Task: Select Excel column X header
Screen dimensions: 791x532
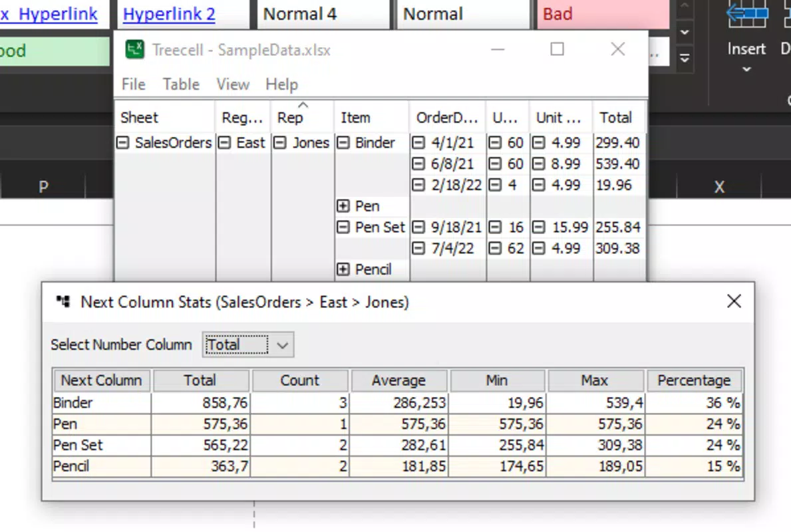Action: 719,187
